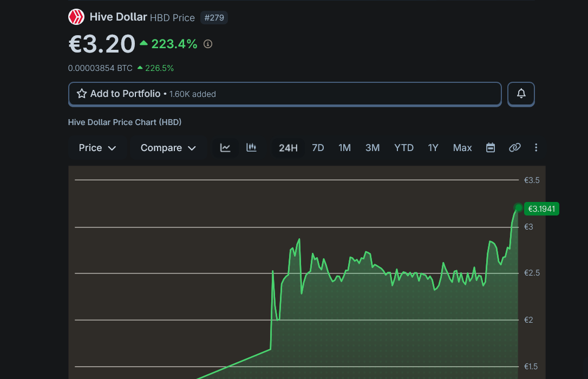Click the 1.60K added text
Viewport: 588px width, 379px height.
192,94
